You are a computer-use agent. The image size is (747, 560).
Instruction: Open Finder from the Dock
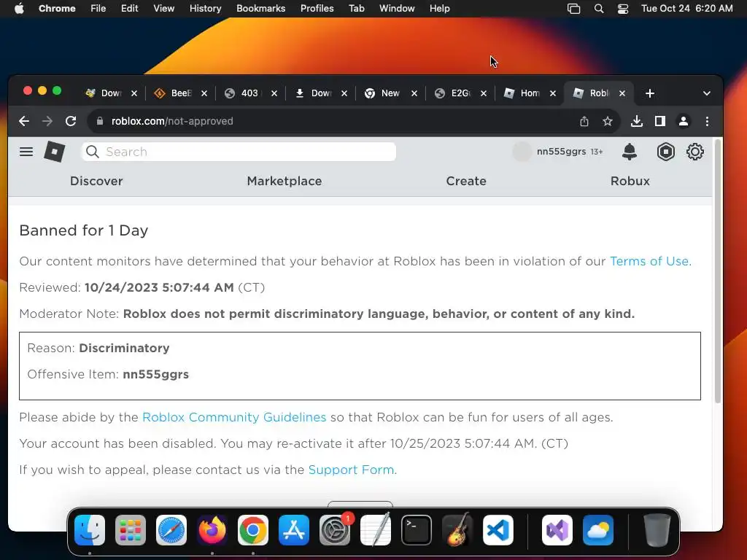pyautogui.click(x=90, y=530)
